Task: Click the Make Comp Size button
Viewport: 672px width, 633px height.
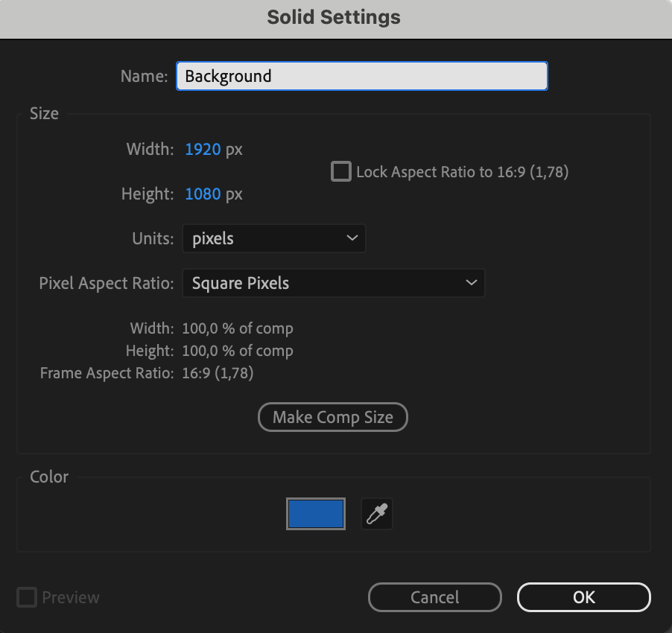Action: [333, 417]
